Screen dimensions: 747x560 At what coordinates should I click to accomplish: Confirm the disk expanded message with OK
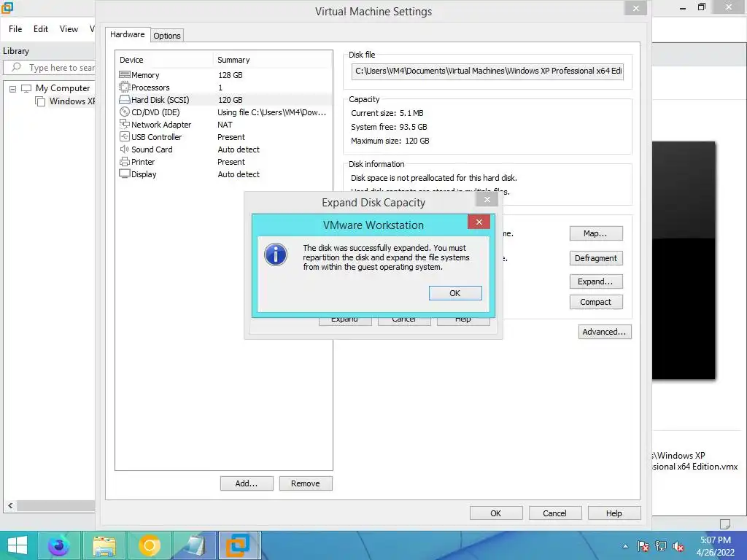[455, 293]
